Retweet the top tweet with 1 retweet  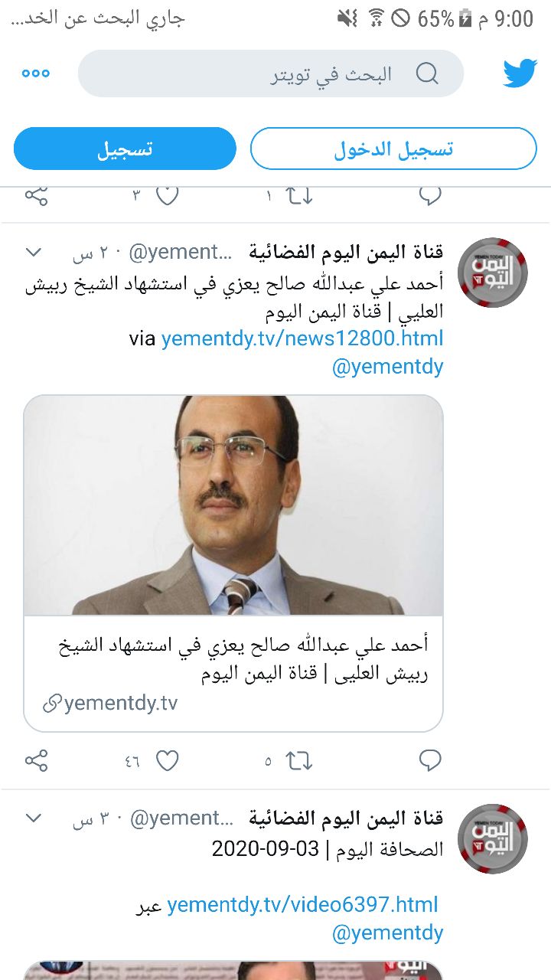pos(299,196)
